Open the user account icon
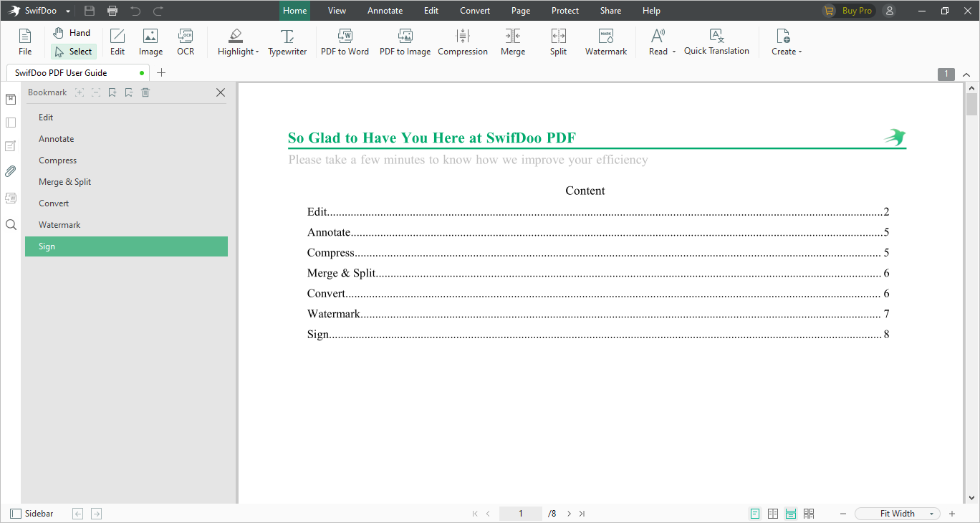980x523 pixels. click(889, 11)
